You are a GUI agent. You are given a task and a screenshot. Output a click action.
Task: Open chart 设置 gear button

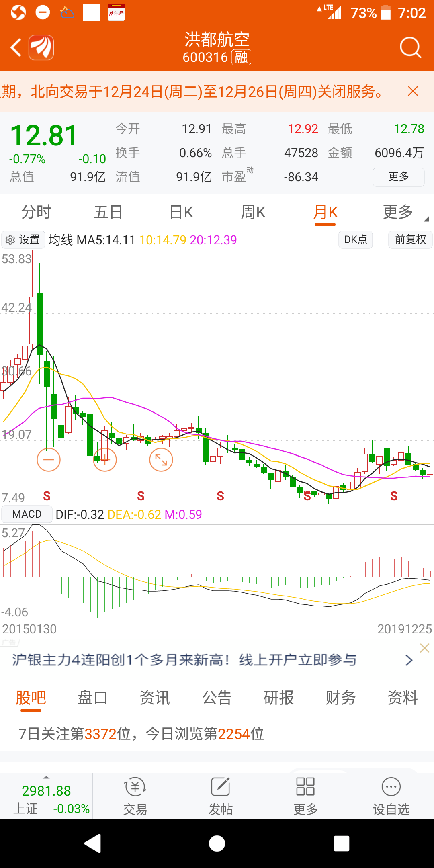pyautogui.click(x=23, y=240)
